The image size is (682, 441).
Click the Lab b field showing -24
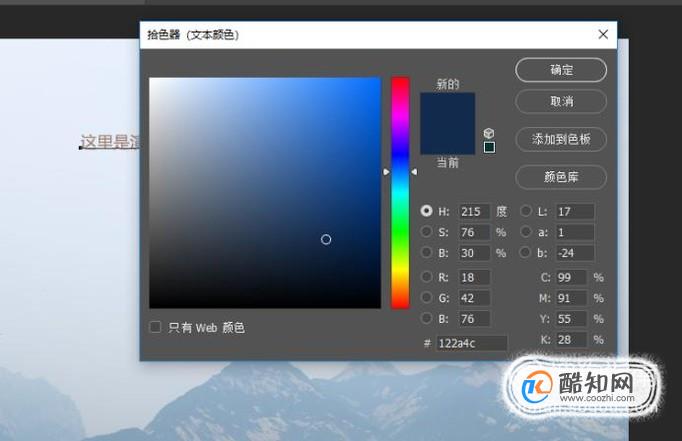575,253
